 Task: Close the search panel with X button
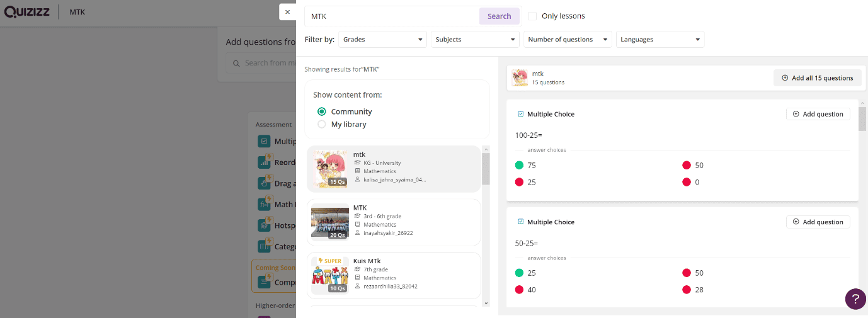[x=288, y=12]
